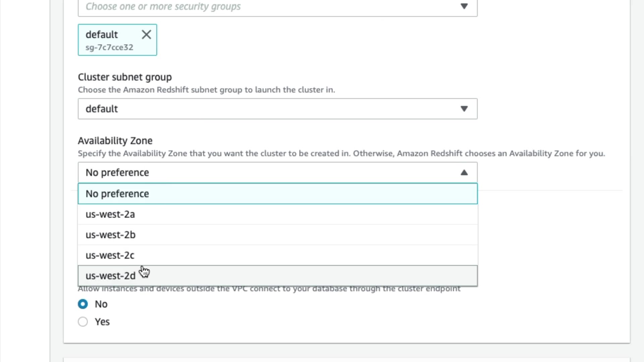Click the sg-7c7cce32 ID text
The image size is (644, 362).
click(109, 48)
